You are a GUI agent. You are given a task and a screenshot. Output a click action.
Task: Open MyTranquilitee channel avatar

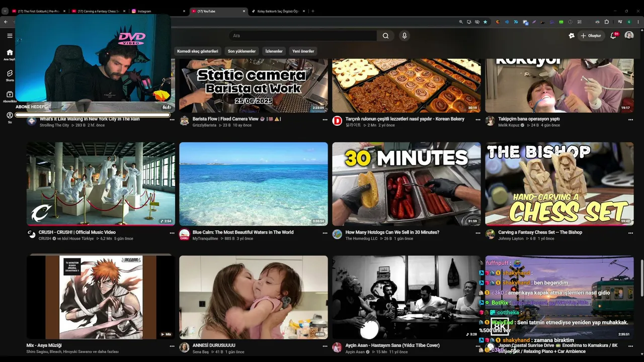coord(185,234)
